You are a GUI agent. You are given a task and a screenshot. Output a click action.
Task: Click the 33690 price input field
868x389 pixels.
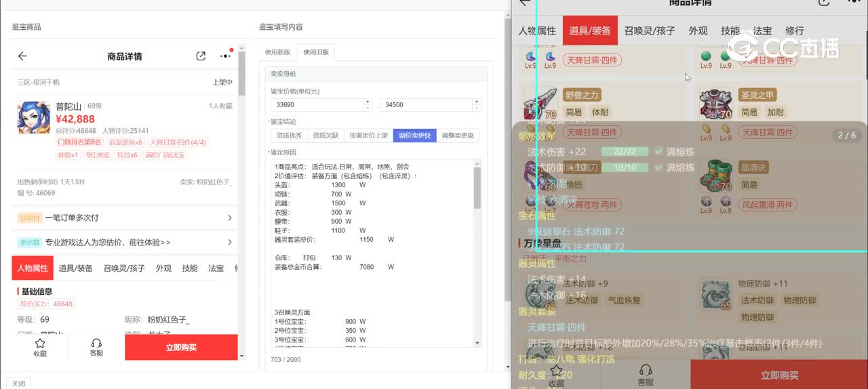click(x=316, y=104)
